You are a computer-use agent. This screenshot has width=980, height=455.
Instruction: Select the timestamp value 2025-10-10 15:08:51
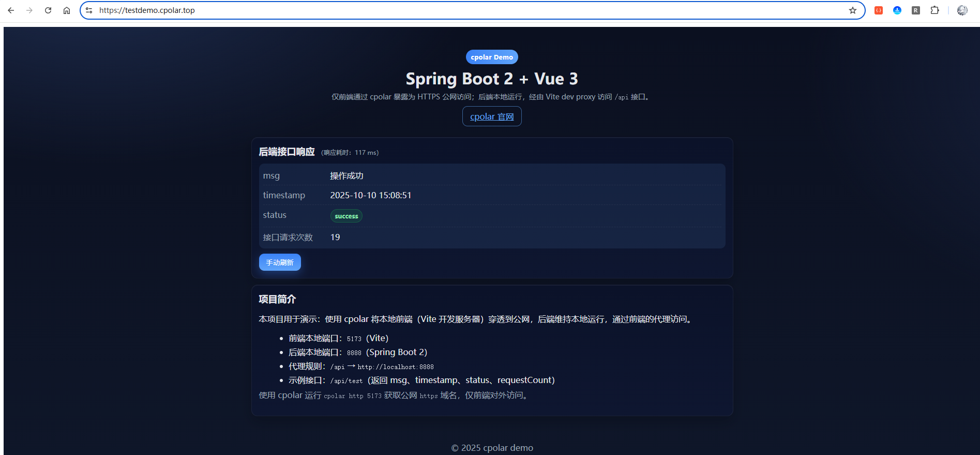click(x=371, y=195)
